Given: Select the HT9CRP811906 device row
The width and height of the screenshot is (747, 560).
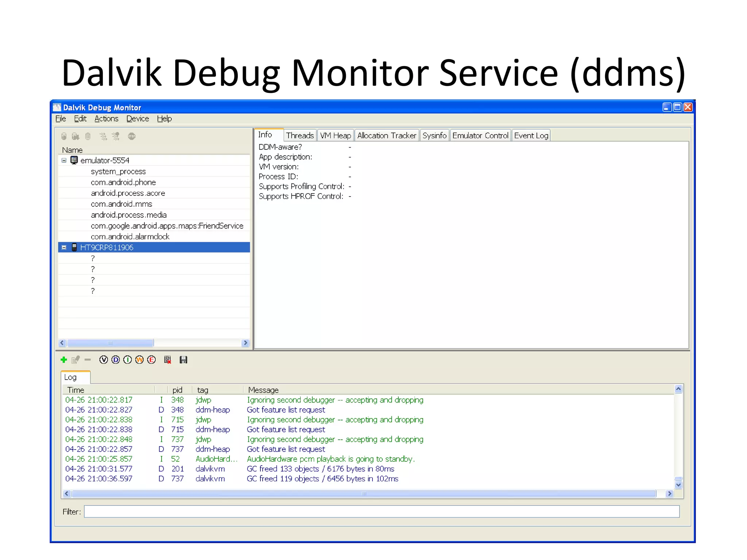Looking at the screenshot, I should 154,248.
